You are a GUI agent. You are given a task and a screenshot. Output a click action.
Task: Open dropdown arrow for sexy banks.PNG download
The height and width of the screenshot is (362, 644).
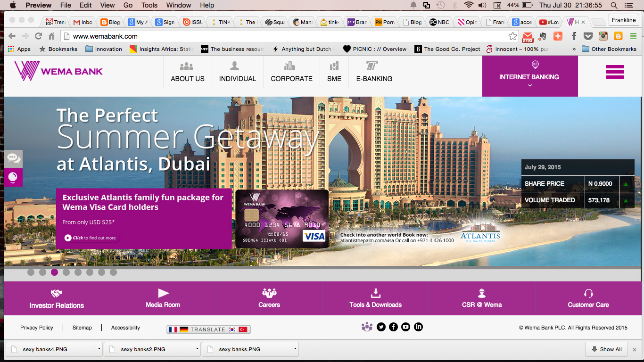click(295, 349)
